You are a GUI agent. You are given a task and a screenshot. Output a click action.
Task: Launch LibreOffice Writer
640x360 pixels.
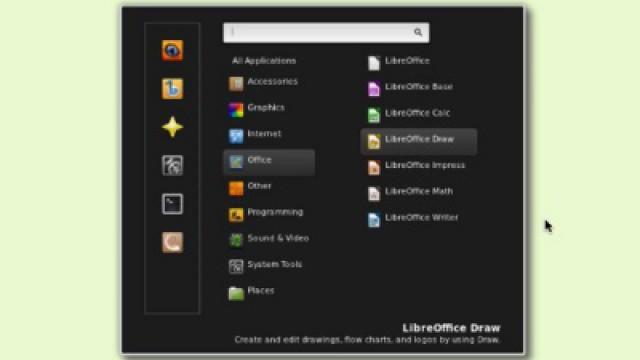click(x=418, y=220)
